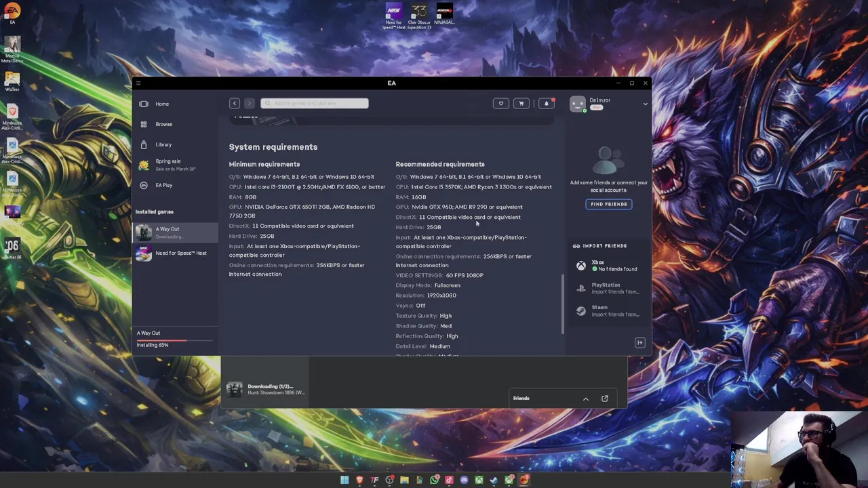The image size is (868, 488).
Task: Open the Cartier 06 desktop shortcut
Action: [x=12, y=248]
